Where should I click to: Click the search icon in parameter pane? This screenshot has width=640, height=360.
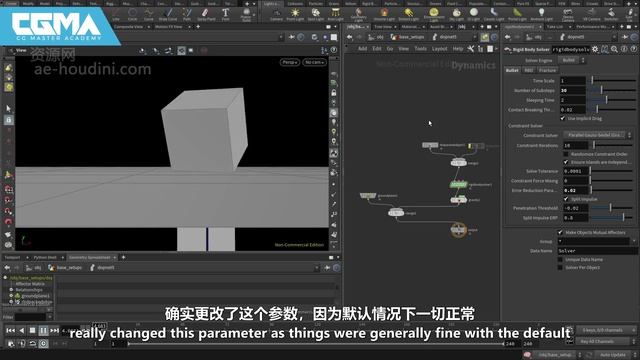(x=614, y=49)
